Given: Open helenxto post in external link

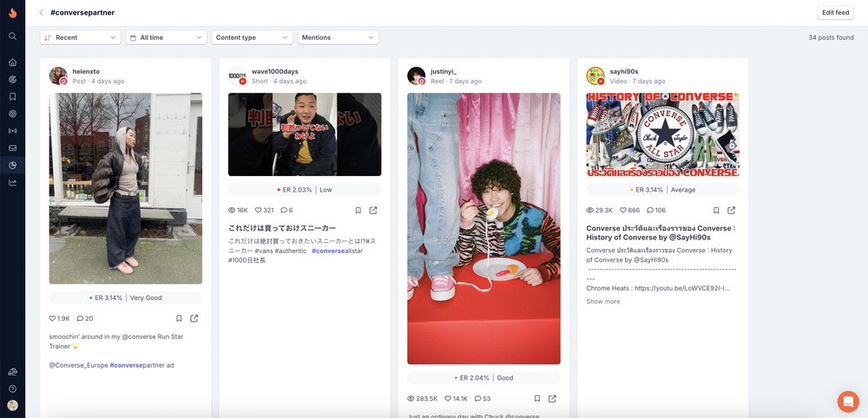Looking at the screenshot, I should pos(194,318).
